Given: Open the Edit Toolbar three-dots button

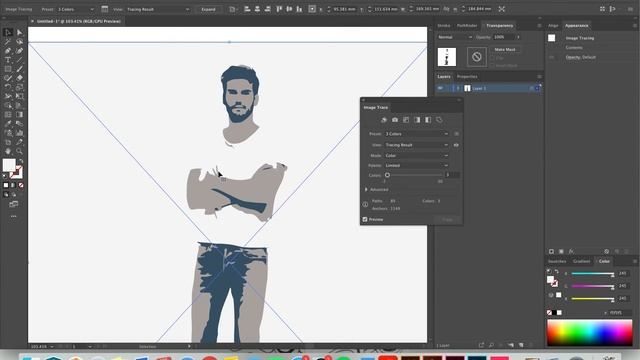Looking at the screenshot, I should 13,216.
